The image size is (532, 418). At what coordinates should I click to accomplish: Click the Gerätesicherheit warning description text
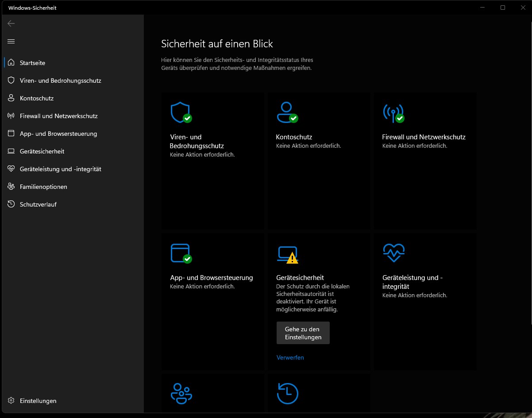click(x=313, y=298)
